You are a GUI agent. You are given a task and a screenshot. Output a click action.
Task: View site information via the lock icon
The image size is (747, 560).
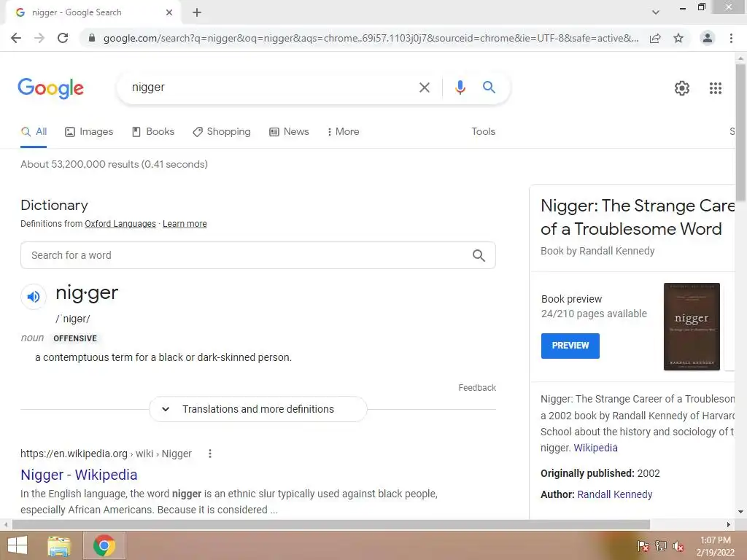pyautogui.click(x=91, y=38)
